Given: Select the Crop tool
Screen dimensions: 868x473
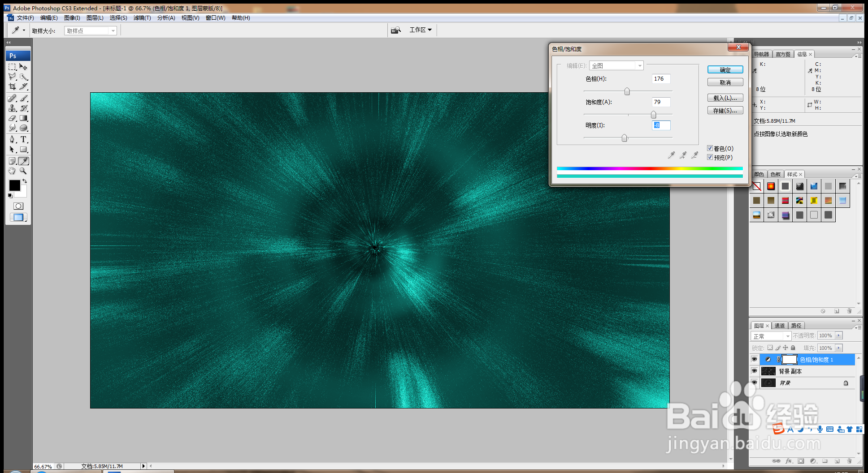Looking at the screenshot, I should tap(12, 86).
